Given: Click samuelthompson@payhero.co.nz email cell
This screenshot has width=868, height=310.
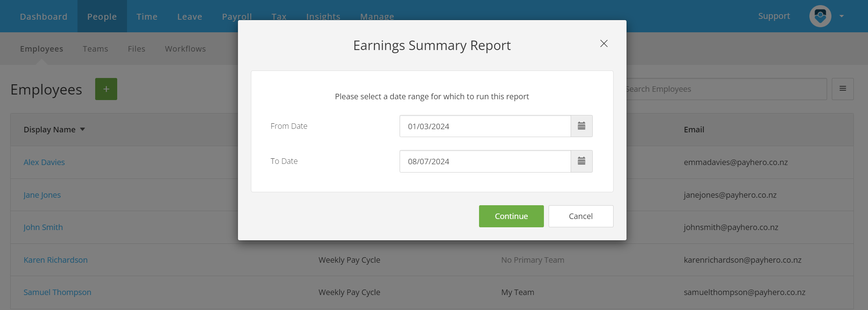Looking at the screenshot, I should [745, 292].
